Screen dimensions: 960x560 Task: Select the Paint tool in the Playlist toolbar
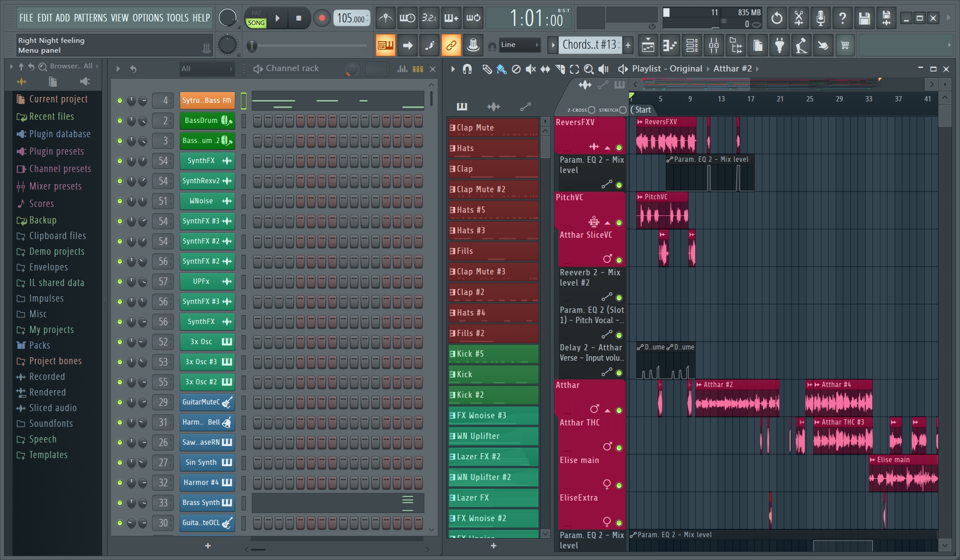[500, 69]
